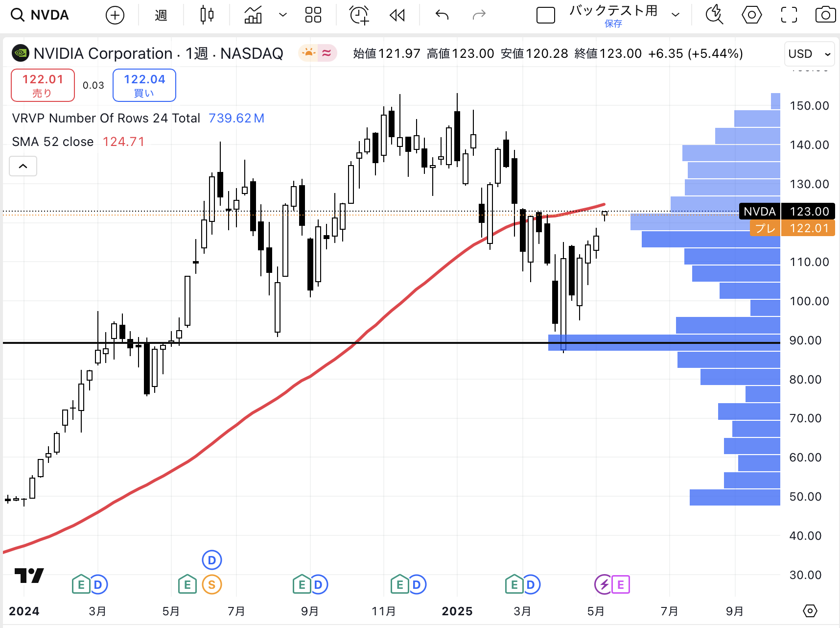This screenshot has height=628, width=840.
Task: Click the dividend D marker near 11月
Action: 417,584
